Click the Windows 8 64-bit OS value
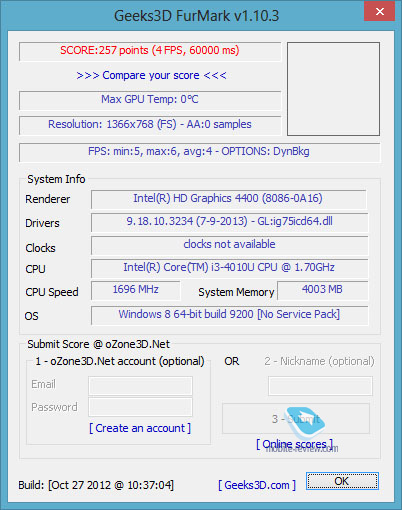 (230, 315)
